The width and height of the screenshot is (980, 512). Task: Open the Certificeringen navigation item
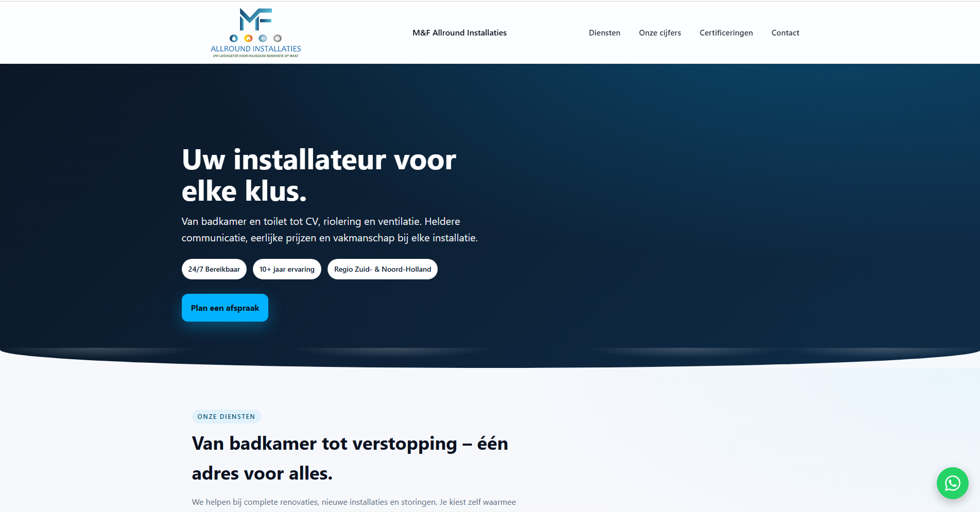[x=726, y=32]
